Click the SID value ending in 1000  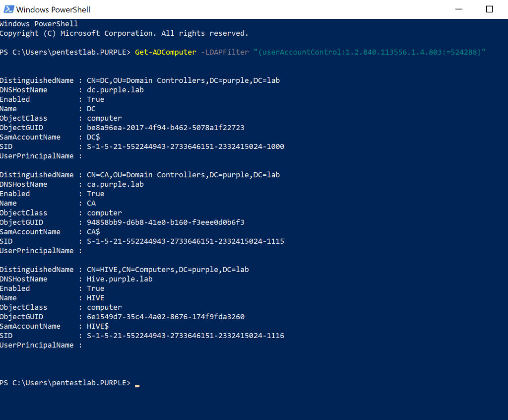pos(186,146)
